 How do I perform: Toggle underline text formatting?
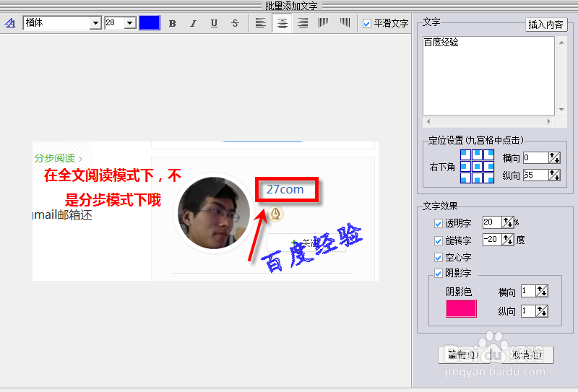point(214,24)
